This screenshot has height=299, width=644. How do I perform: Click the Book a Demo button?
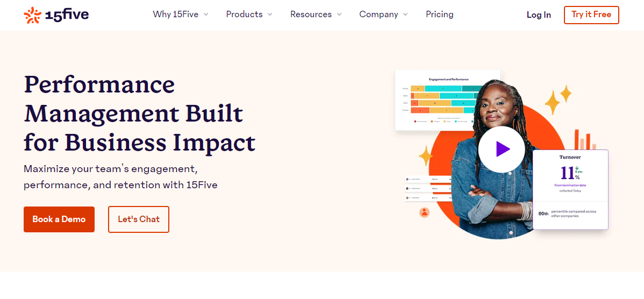point(59,219)
